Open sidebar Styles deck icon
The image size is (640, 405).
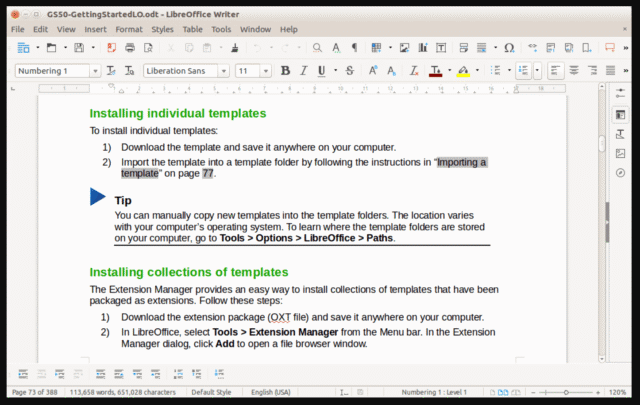click(x=620, y=134)
